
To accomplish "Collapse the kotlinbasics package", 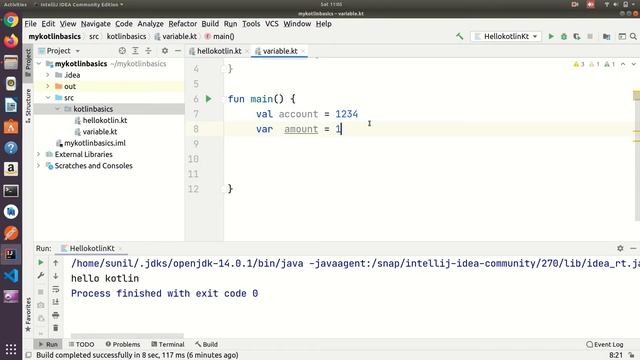I will [x=58, y=109].
